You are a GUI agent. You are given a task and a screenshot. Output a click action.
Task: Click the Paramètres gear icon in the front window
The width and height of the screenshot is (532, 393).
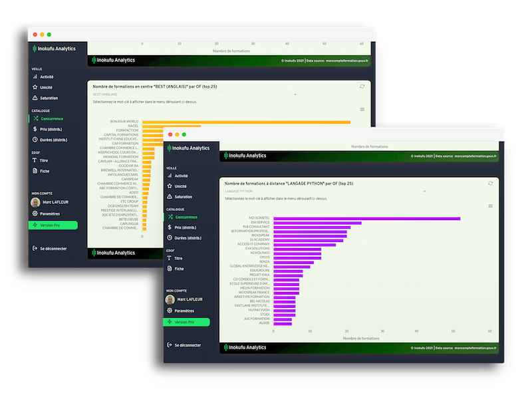pos(170,311)
